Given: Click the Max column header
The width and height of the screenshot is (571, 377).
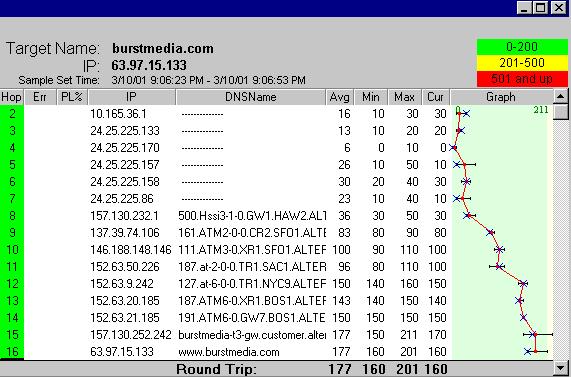Looking at the screenshot, I should pyautogui.click(x=404, y=97).
